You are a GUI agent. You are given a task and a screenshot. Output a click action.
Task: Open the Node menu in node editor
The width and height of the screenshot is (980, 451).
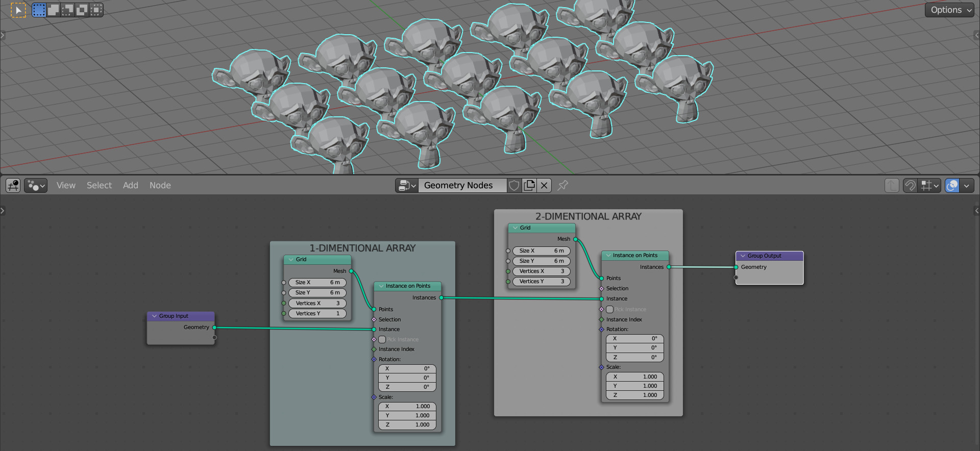tap(160, 185)
